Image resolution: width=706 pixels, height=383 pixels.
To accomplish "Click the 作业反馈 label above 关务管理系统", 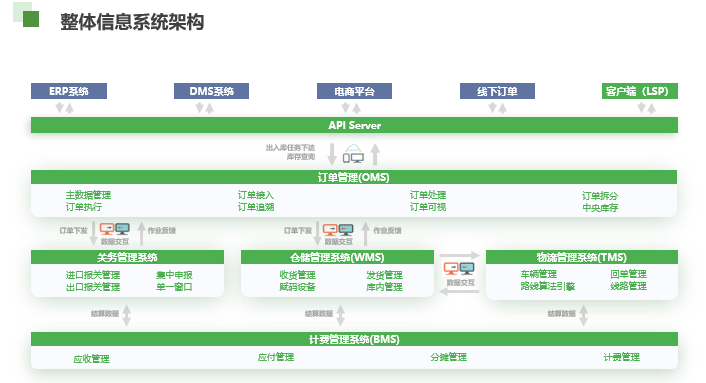I will [x=162, y=230].
